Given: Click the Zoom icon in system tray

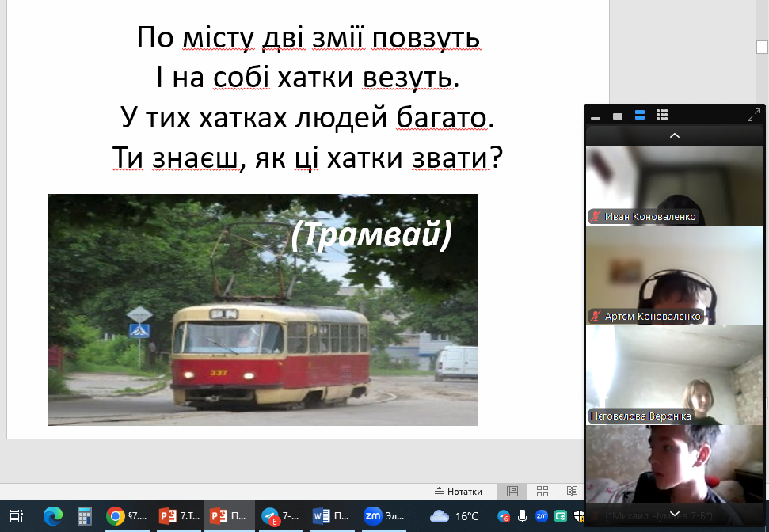Looking at the screenshot, I should point(542,516).
